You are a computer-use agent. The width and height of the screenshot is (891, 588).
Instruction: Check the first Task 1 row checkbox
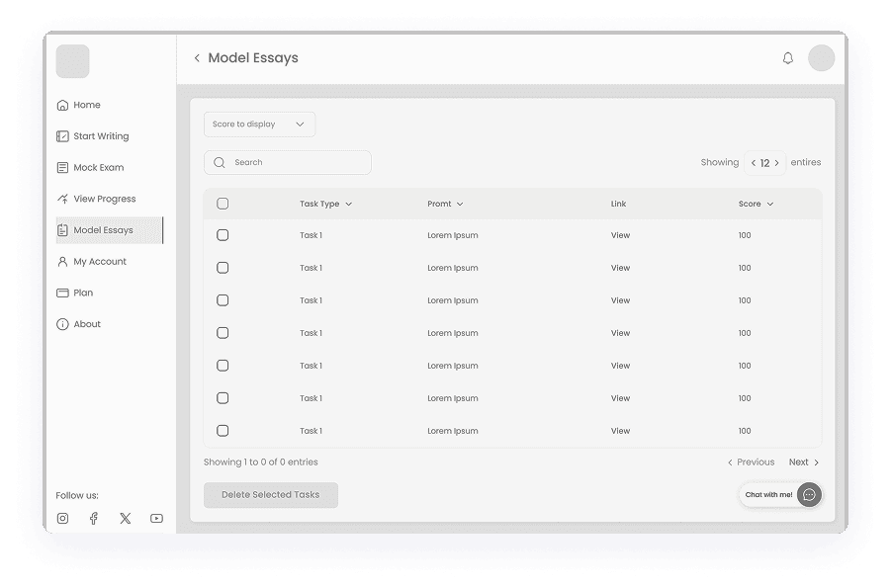coord(223,235)
